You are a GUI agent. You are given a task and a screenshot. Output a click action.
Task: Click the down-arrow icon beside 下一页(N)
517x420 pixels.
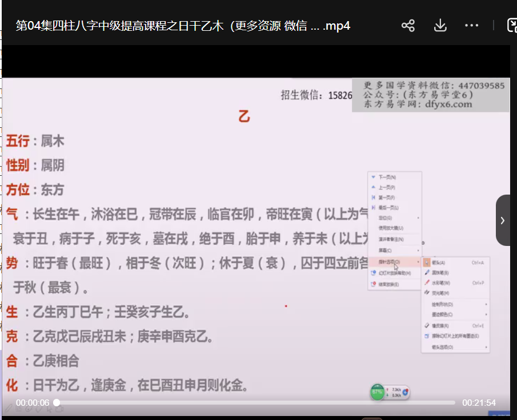point(373,177)
